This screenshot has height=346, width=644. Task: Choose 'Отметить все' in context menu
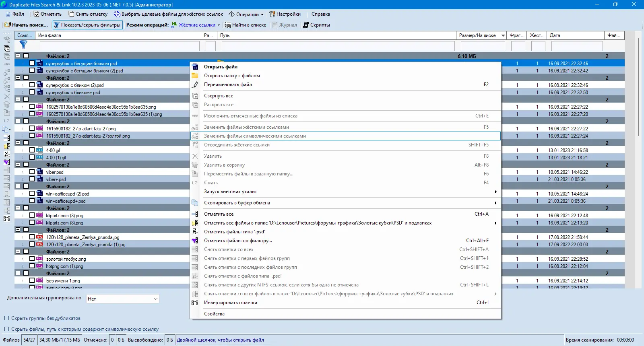345,214
